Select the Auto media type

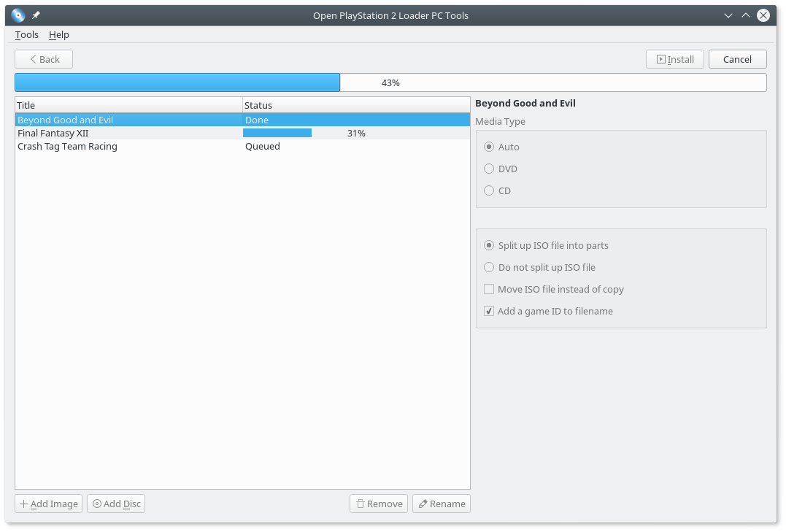pos(501,147)
